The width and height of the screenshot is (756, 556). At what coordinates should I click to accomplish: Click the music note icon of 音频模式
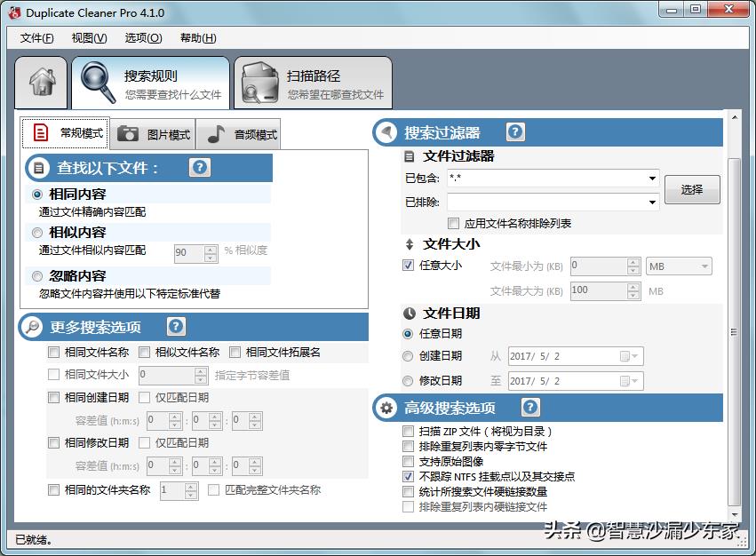[216, 134]
